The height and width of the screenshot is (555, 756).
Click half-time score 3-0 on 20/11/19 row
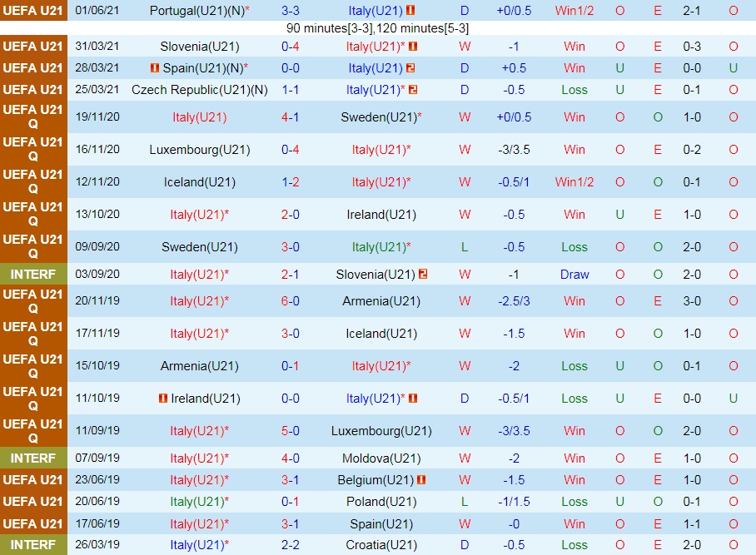691,300
